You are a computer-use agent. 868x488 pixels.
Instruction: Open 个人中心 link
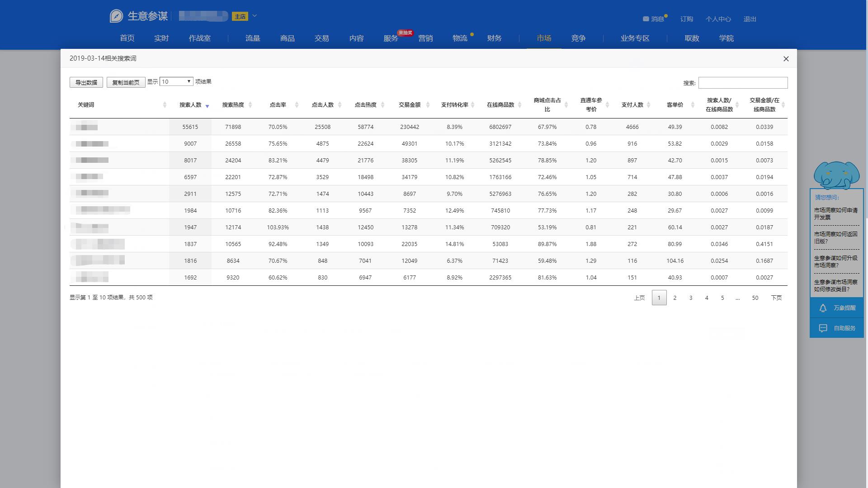(x=718, y=19)
